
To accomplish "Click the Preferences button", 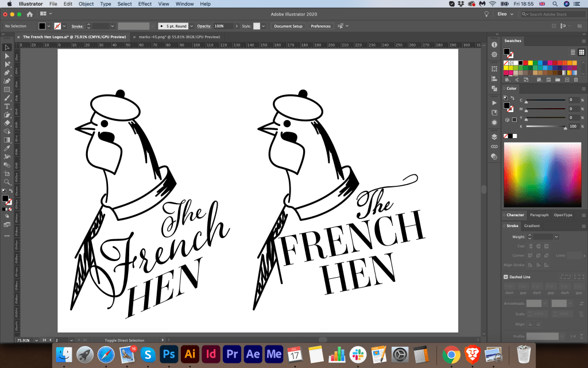I will (320, 26).
